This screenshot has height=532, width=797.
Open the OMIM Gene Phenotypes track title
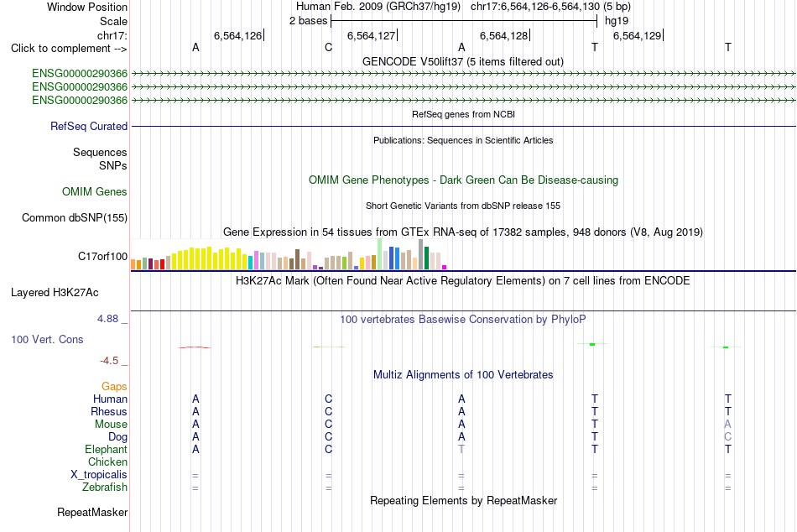[x=463, y=180]
